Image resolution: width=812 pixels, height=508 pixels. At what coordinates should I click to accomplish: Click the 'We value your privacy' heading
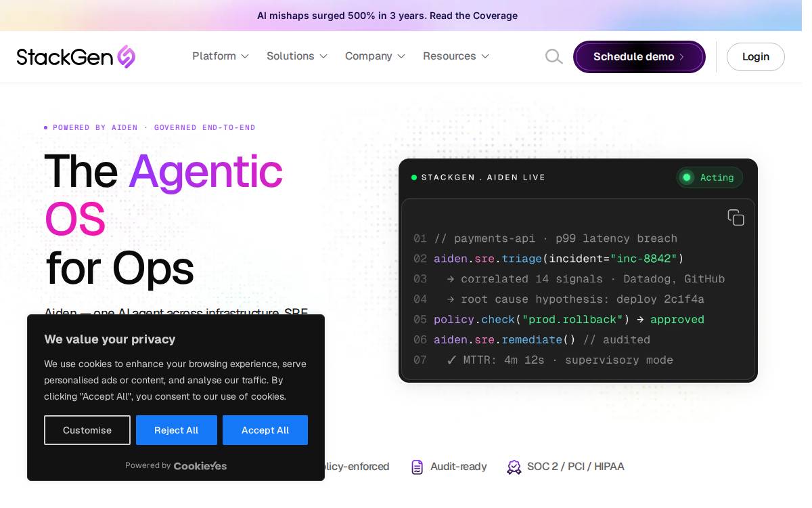[x=110, y=339]
